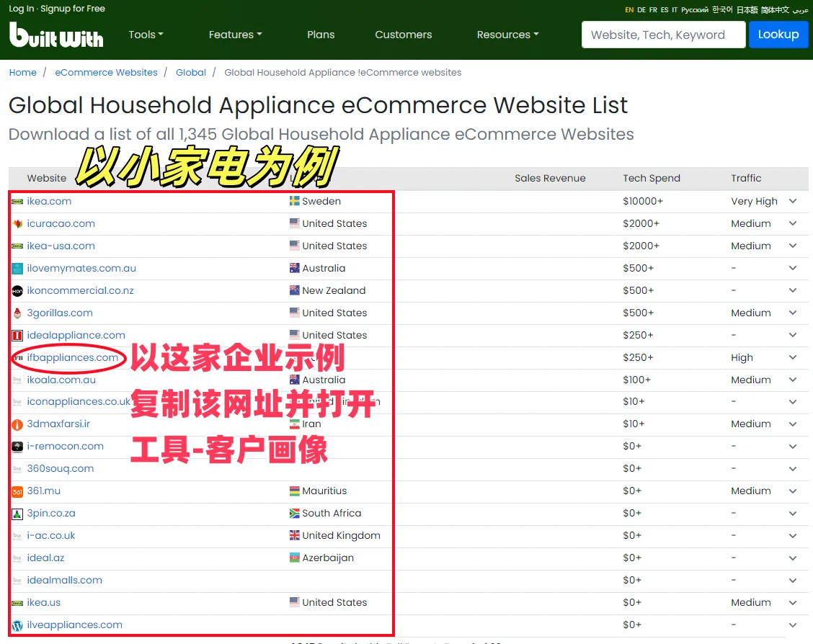Screen dimensions: 813x644
Task: Click the United States flag next to icuracao.com
Action: tap(294, 223)
